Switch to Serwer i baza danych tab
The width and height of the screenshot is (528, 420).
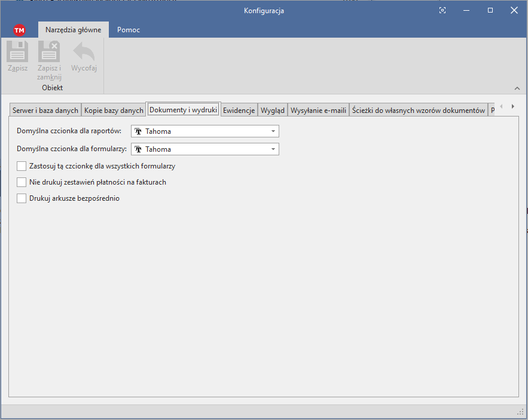coord(45,111)
